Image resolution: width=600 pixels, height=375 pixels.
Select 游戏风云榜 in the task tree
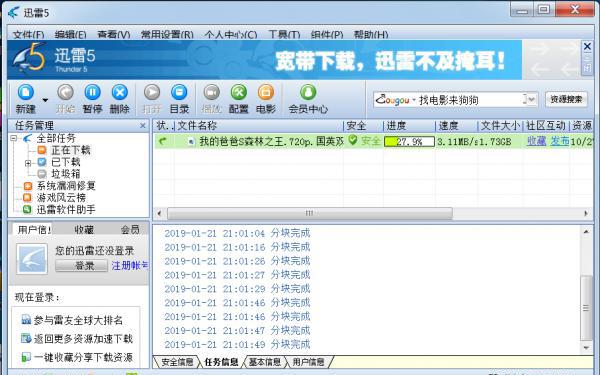61,198
